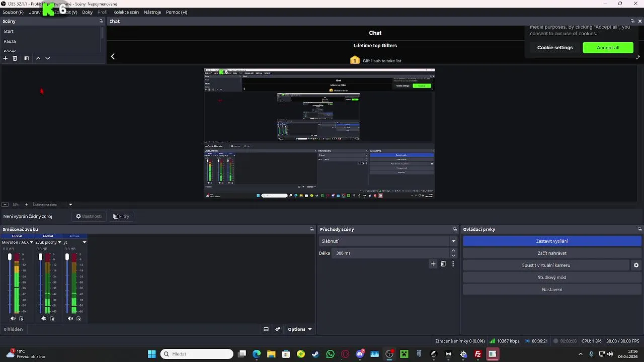Mute the yt audio channel

pos(70,318)
